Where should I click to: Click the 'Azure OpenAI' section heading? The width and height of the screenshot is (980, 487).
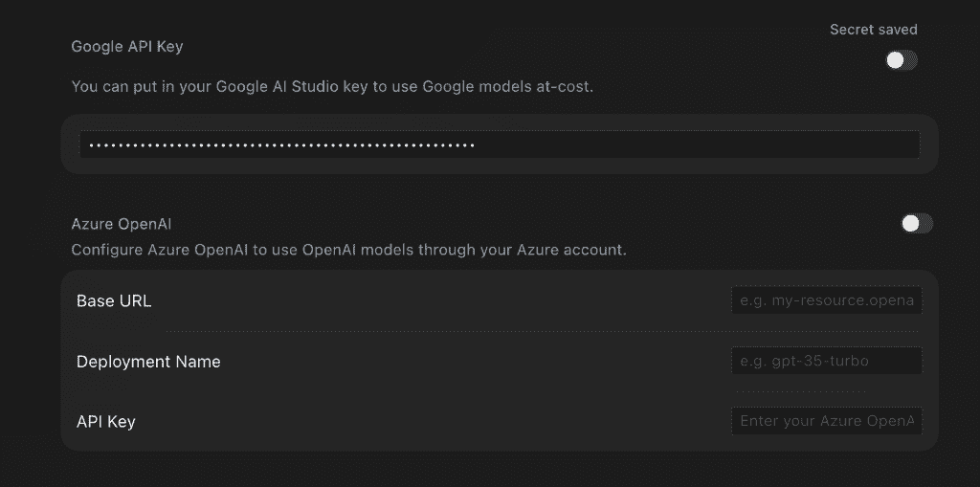[x=122, y=224]
